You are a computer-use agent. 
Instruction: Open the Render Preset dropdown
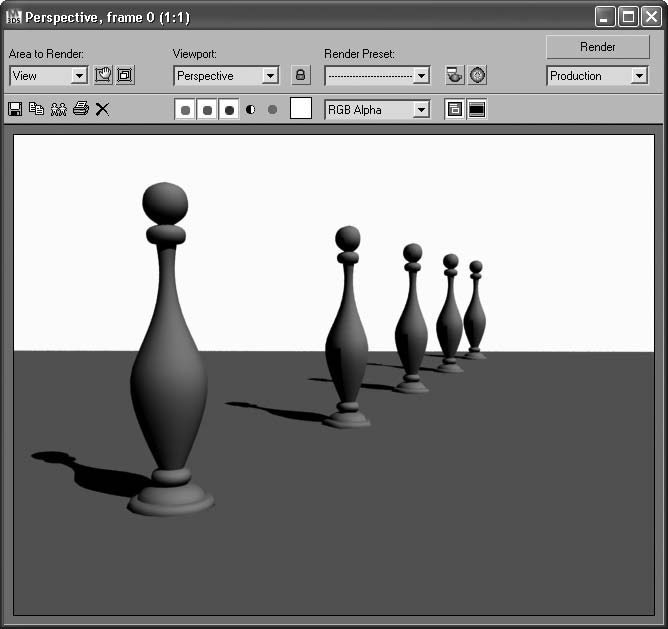coord(421,76)
